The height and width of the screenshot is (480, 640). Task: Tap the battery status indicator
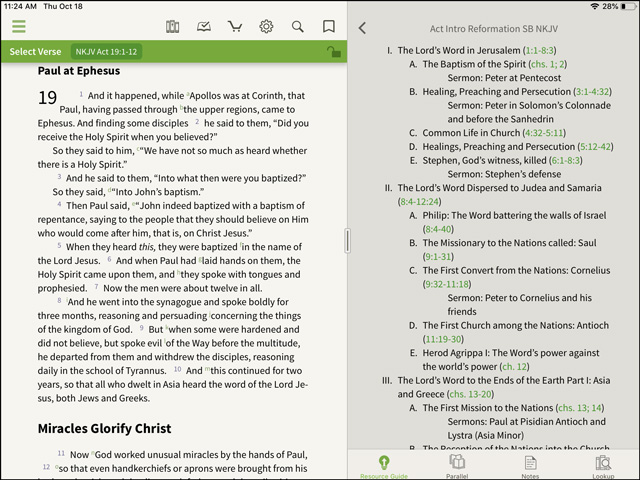[x=629, y=6]
